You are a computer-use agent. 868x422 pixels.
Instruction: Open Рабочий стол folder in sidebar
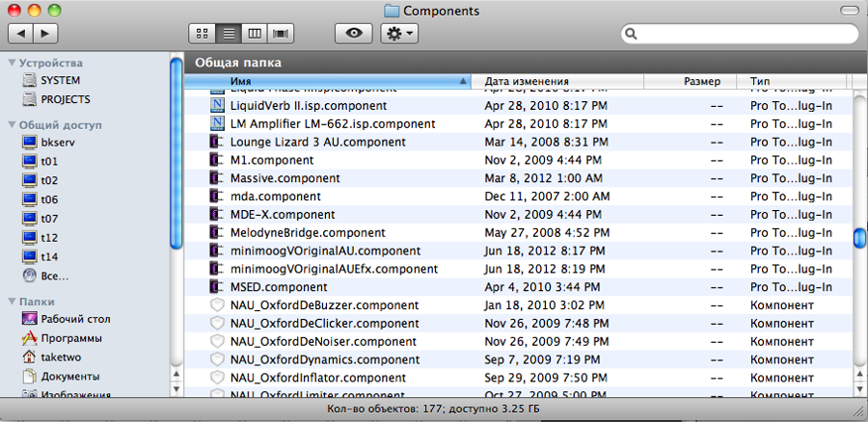66,319
